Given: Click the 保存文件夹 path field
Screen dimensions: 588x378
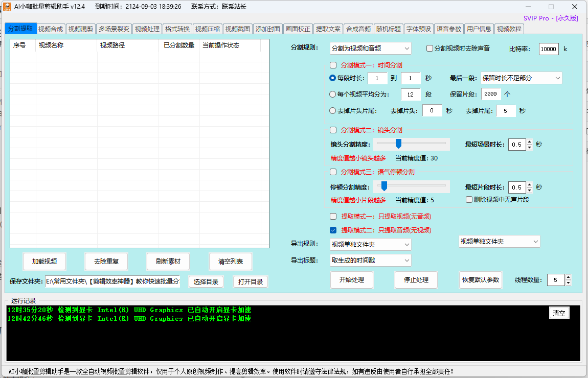Looking at the screenshot, I should pos(112,281).
